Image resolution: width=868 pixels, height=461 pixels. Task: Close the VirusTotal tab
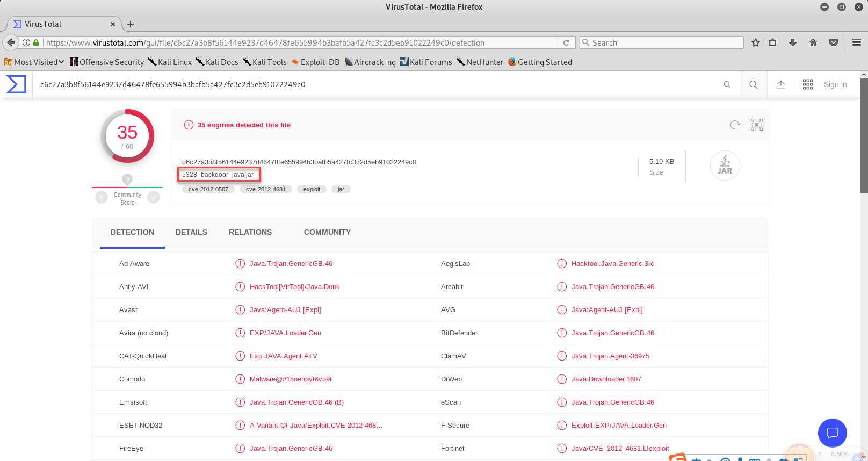[x=113, y=24]
